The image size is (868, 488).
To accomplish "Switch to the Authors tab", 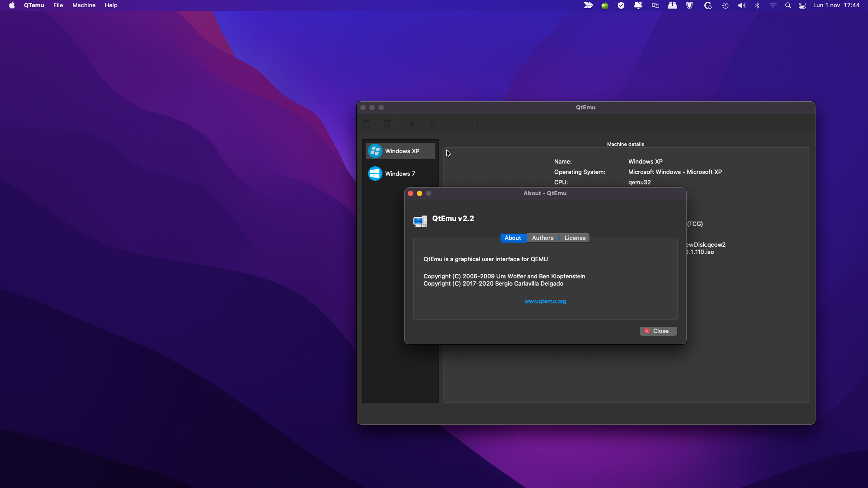I will (542, 238).
